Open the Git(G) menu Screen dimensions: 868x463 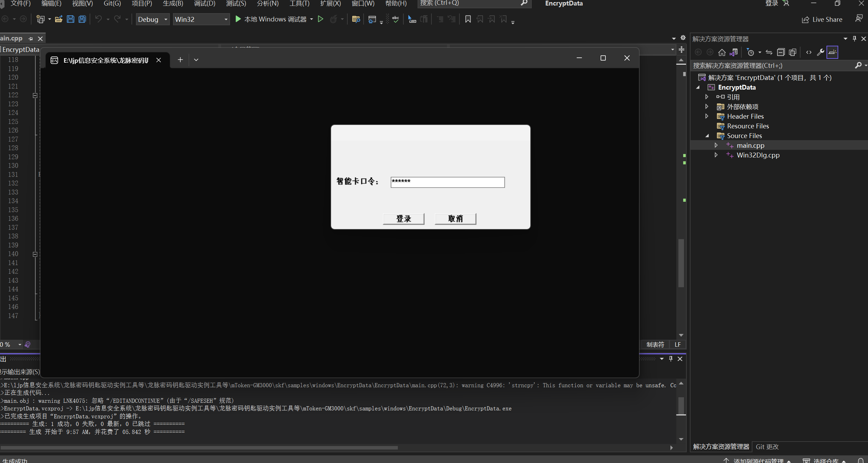(112, 3)
